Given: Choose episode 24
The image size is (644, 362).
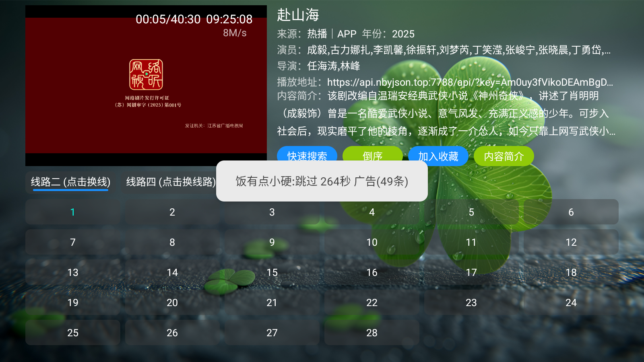Looking at the screenshot, I should tap(571, 302).
